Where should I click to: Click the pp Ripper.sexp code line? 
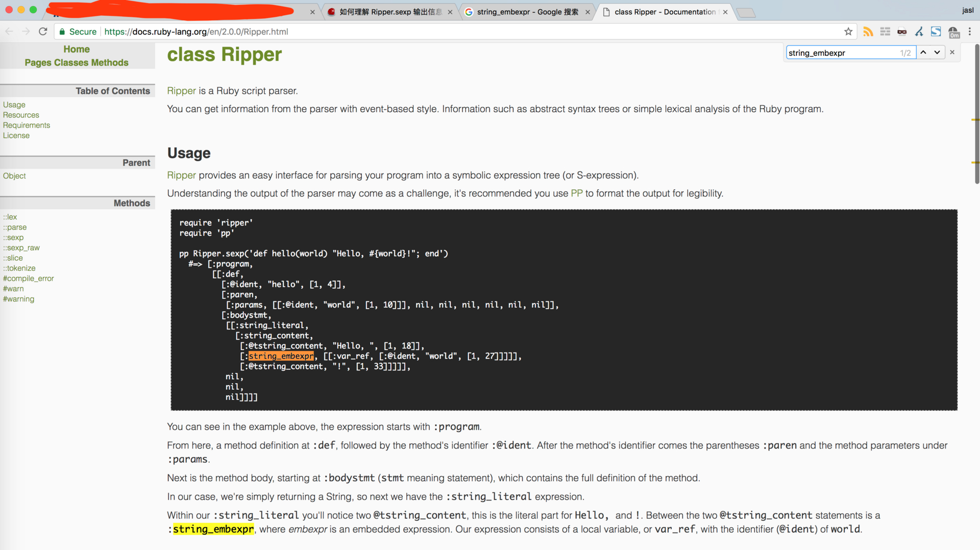coord(313,254)
